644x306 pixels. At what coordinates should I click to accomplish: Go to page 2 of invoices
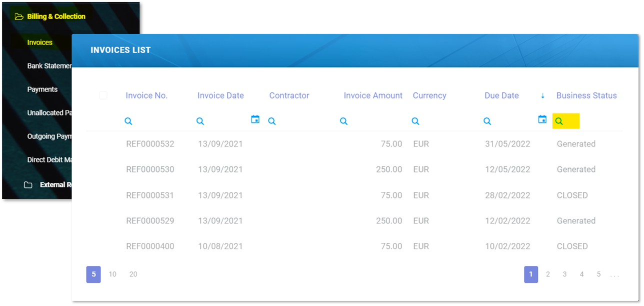pyautogui.click(x=548, y=274)
